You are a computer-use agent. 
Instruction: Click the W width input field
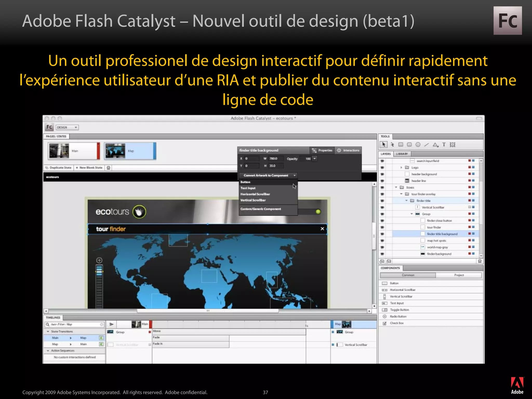coord(276,158)
